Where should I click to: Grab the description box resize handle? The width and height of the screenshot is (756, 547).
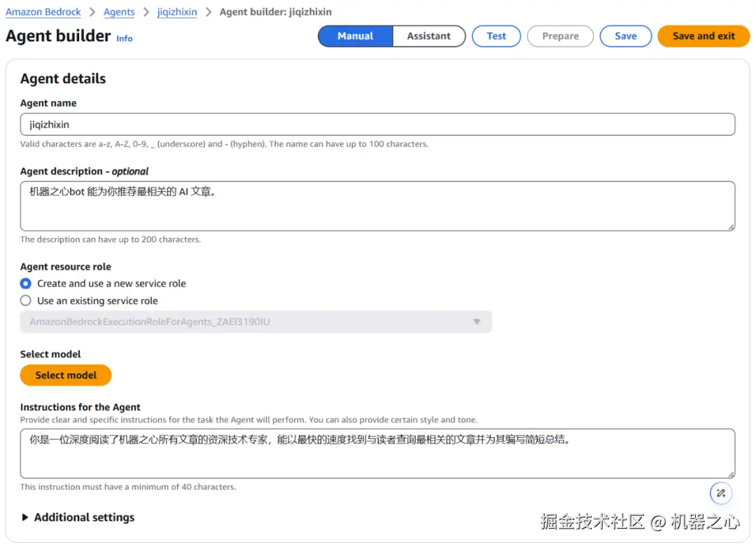[731, 227]
